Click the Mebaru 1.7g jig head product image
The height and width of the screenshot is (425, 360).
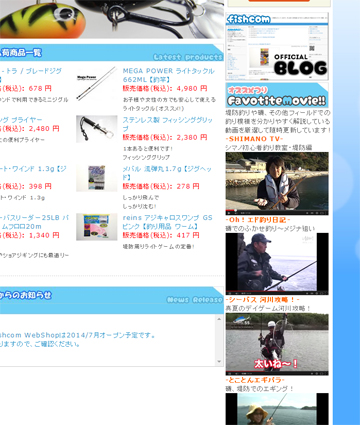coord(97,178)
